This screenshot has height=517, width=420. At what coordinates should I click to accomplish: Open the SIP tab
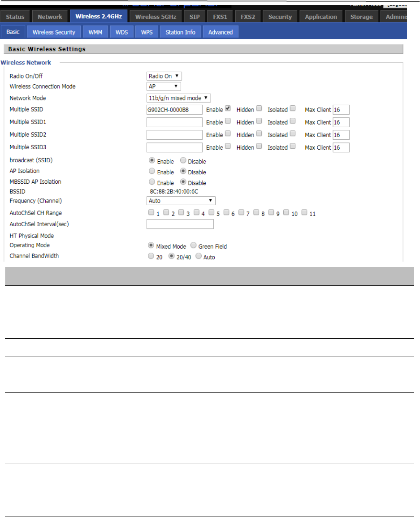[195, 17]
